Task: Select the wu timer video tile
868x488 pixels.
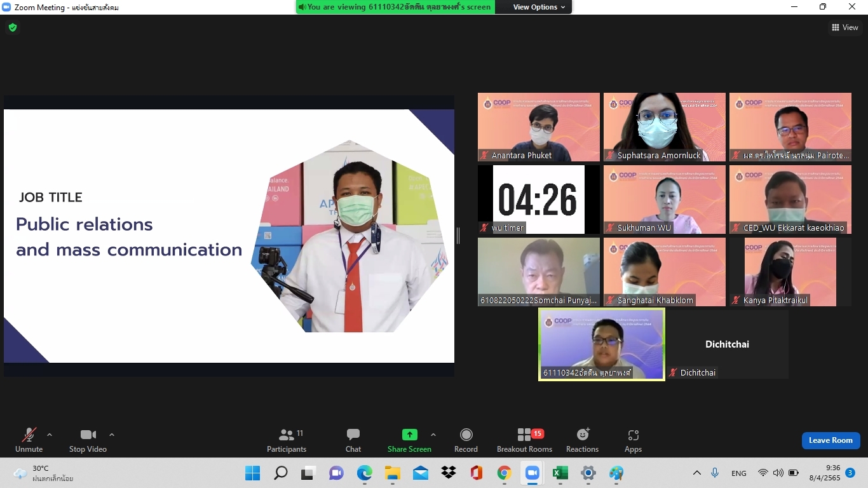Action: pos(538,199)
